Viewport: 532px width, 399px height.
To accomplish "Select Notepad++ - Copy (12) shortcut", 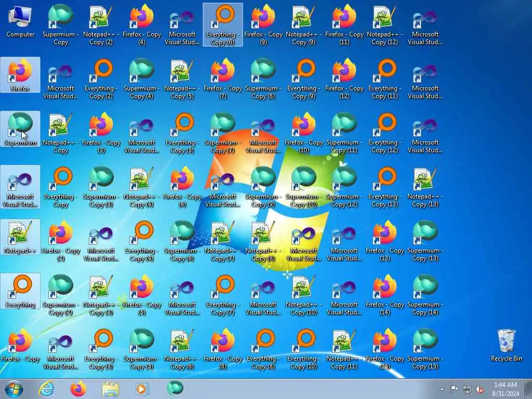I will point(384,25).
